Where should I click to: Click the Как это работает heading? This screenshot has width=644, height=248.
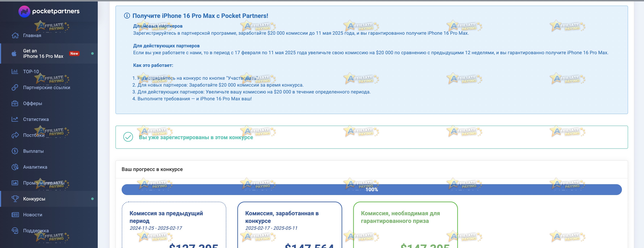(x=153, y=65)
